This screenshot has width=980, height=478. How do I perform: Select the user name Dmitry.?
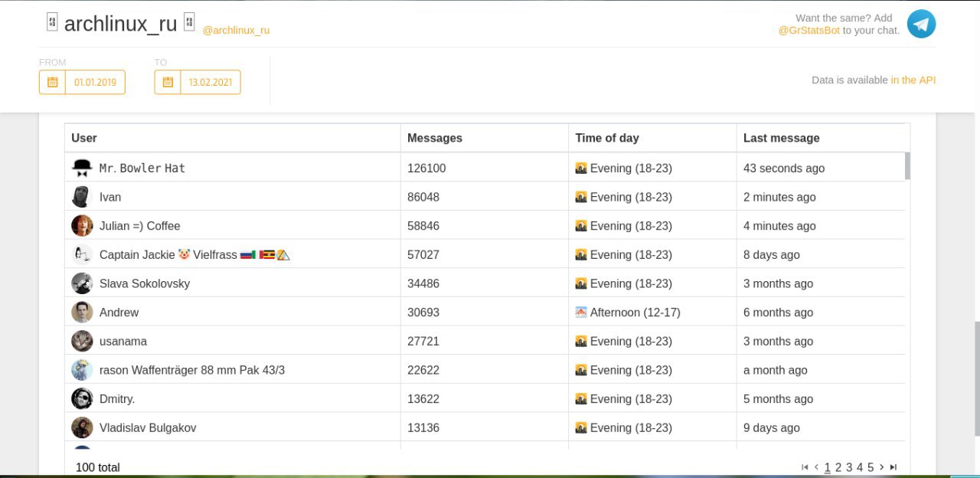[117, 399]
